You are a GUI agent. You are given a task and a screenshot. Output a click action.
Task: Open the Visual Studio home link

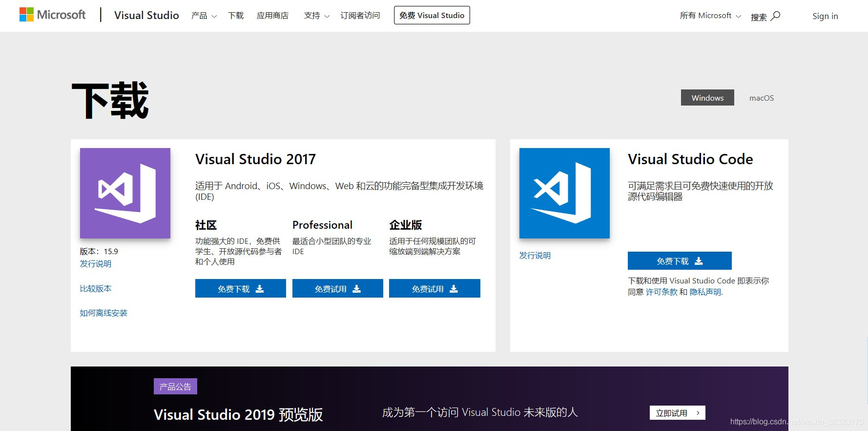[146, 15]
